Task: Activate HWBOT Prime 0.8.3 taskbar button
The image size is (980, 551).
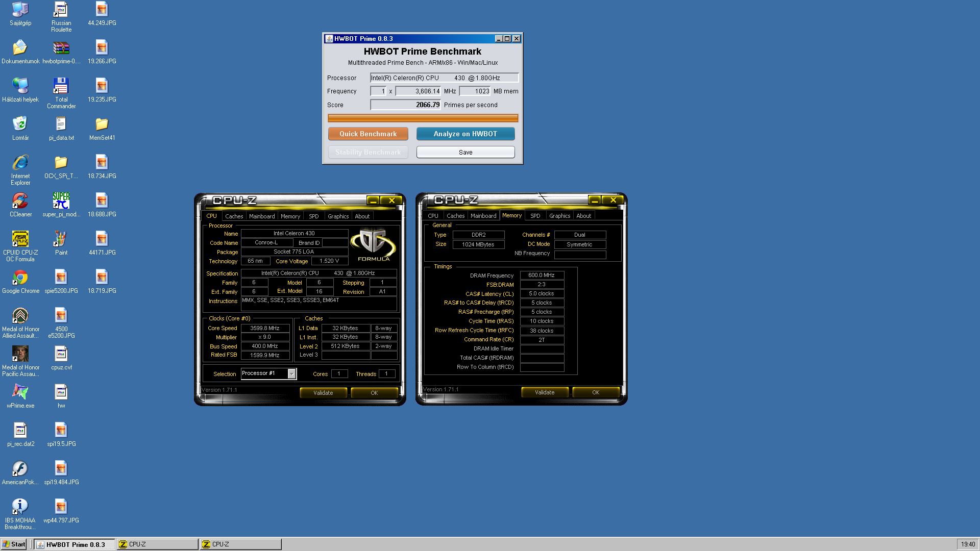Action: tap(75, 544)
